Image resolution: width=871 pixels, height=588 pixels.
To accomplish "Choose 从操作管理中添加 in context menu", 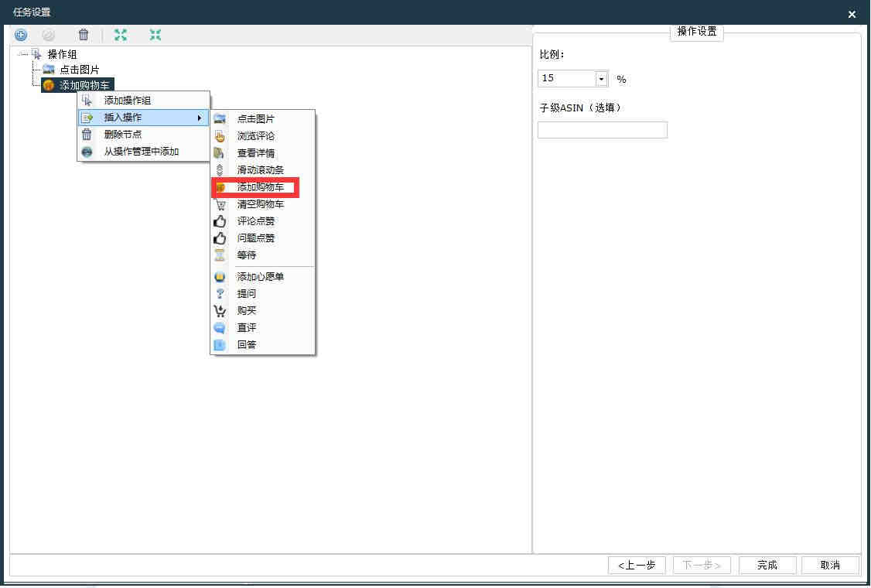I will coord(143,152).
